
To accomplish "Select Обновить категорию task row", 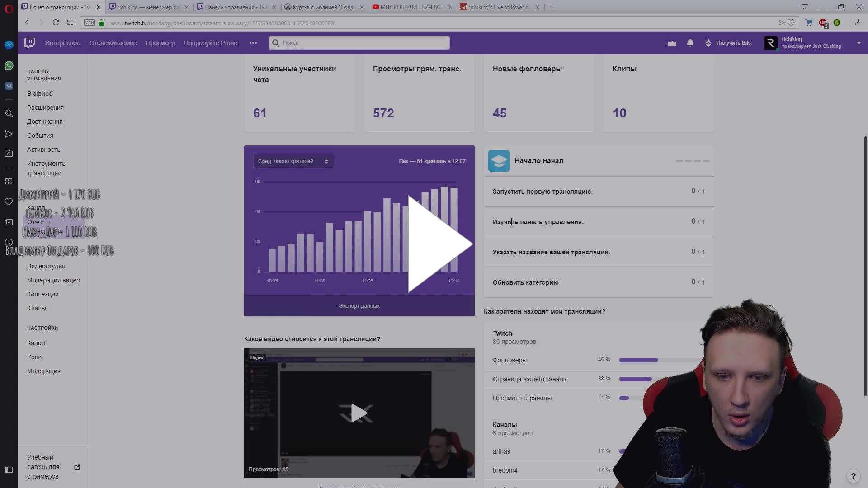I will click(599, 282).
